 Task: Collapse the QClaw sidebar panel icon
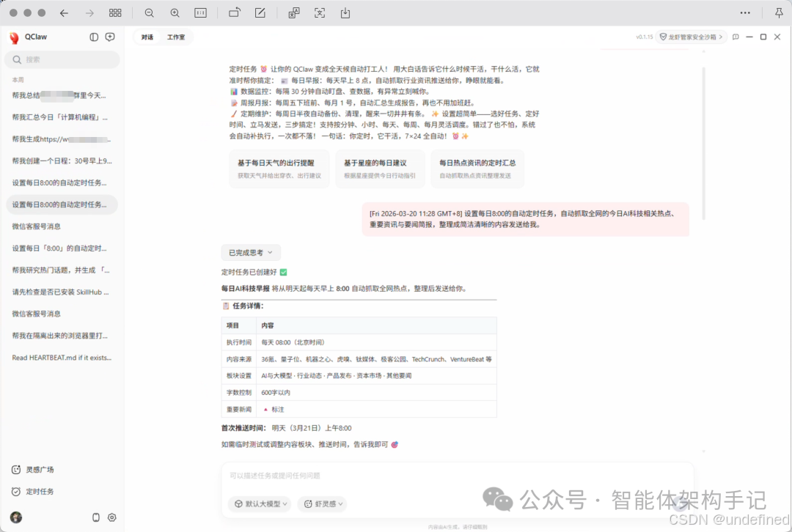(94, 37)
